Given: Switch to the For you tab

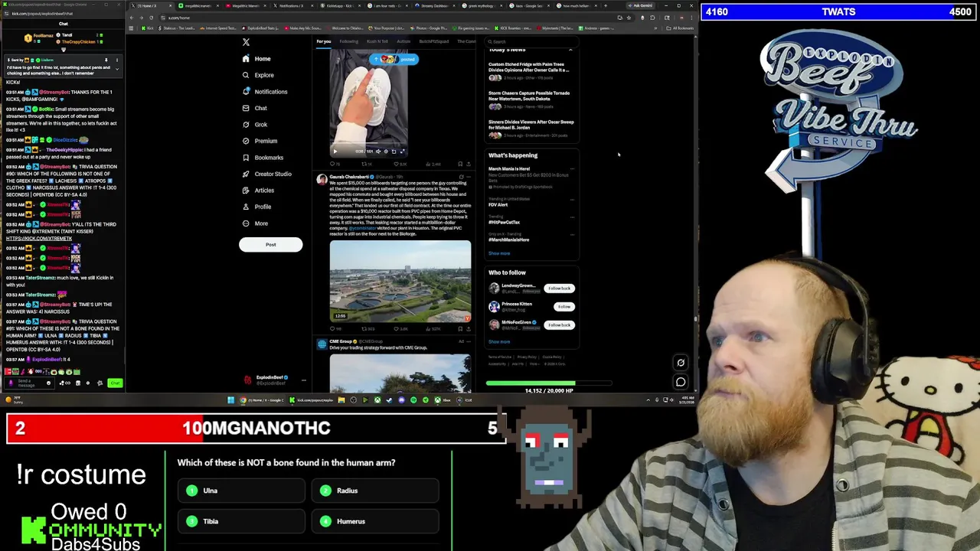Looking at the screenshot, I should [x=324, y=41].
